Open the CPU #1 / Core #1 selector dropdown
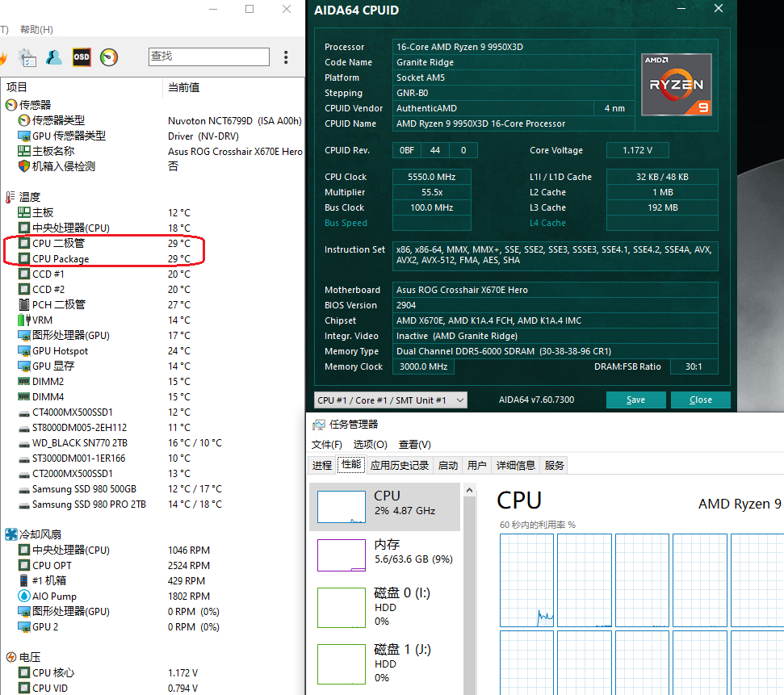Image resolution: width=784 pixels, height=695 pixels. 391,400
